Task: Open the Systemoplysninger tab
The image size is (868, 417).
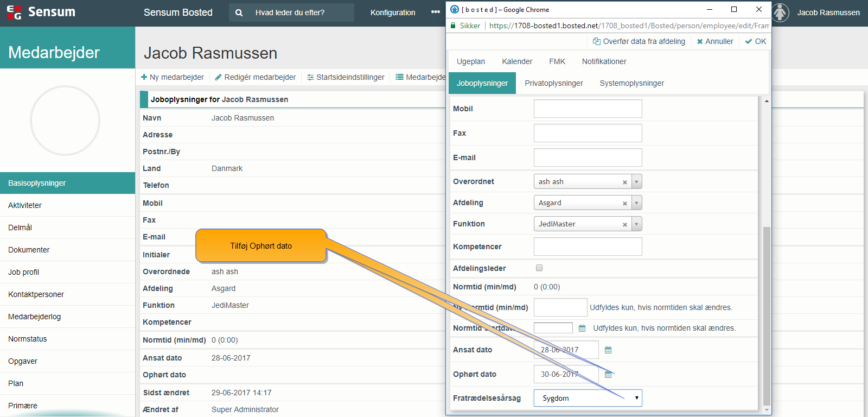Action: (x=631, y=83)
